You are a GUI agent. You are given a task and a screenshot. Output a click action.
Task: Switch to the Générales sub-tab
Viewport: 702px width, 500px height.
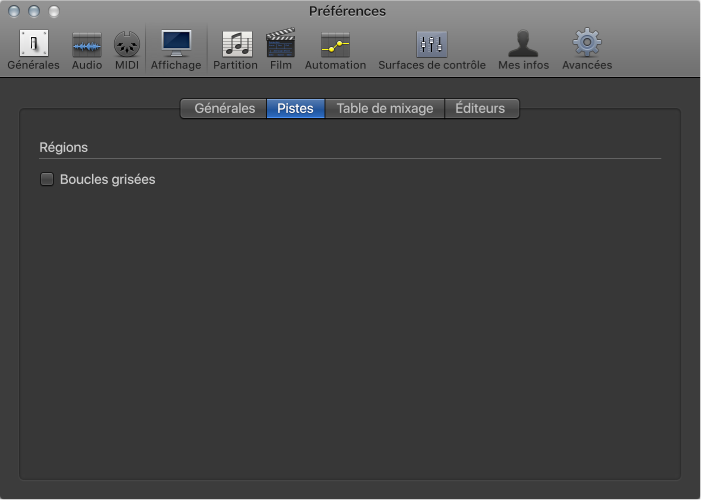click(224, 108)
